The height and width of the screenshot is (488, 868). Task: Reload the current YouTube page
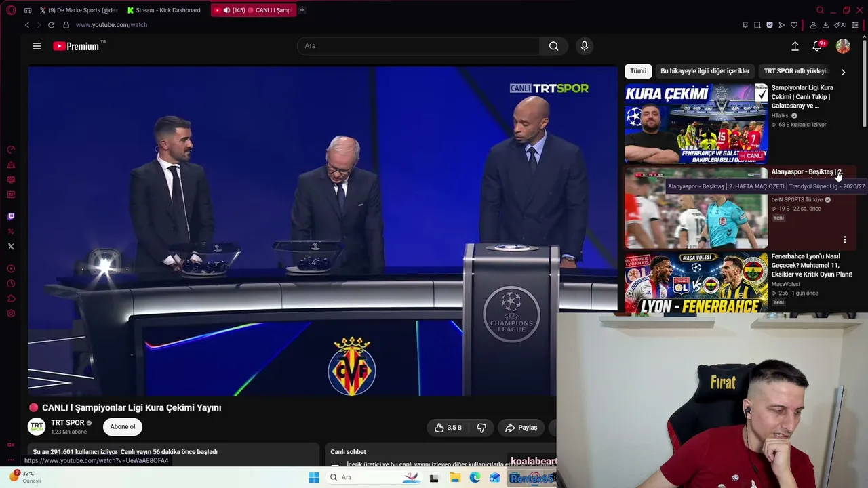tap(51, 25)
